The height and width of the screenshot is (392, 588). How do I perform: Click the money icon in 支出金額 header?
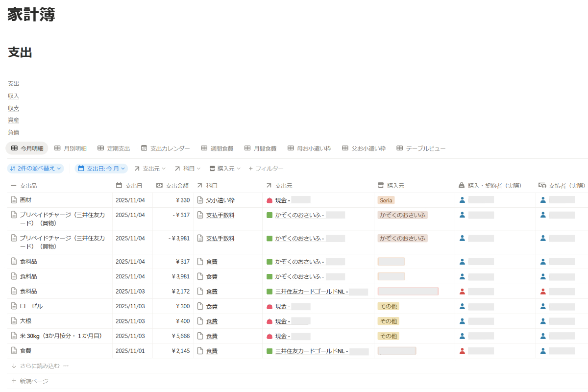tap(159, 185)
